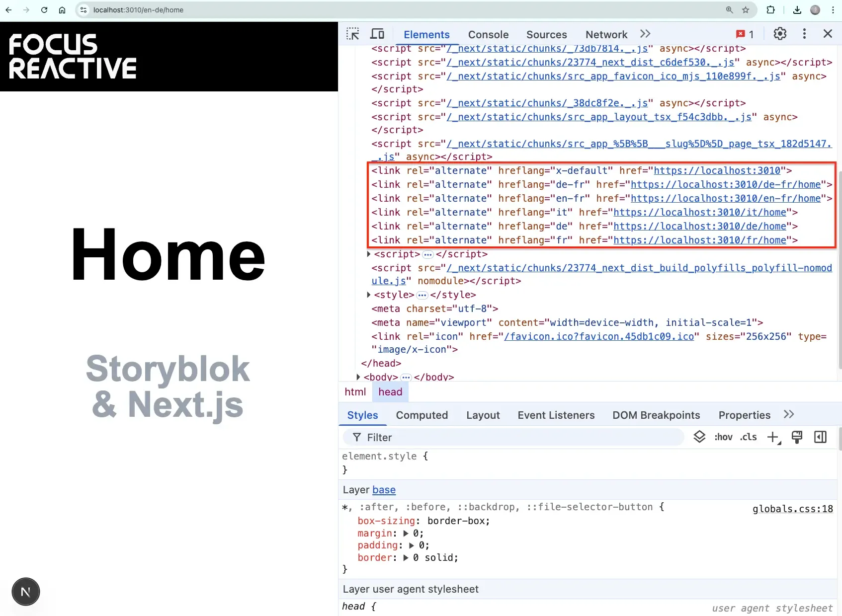
Task: Click the box-sizing border-box declaration
Action: [423, 521]
